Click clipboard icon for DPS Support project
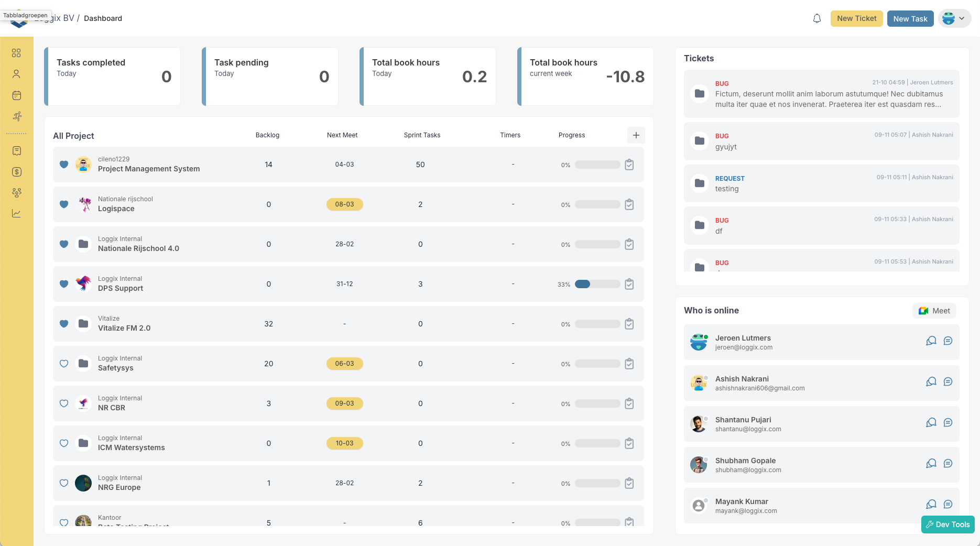The height and width of the screenshot is (546, 980). tap(629, 284)
